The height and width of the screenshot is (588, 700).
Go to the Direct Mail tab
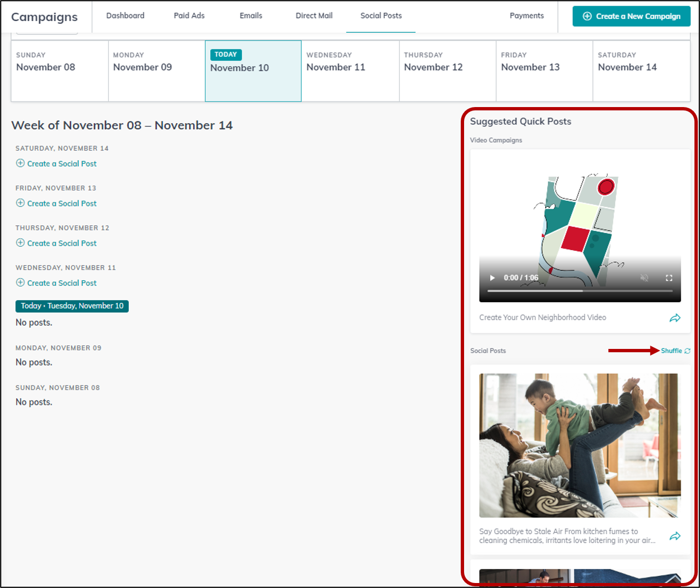[314, 16]
